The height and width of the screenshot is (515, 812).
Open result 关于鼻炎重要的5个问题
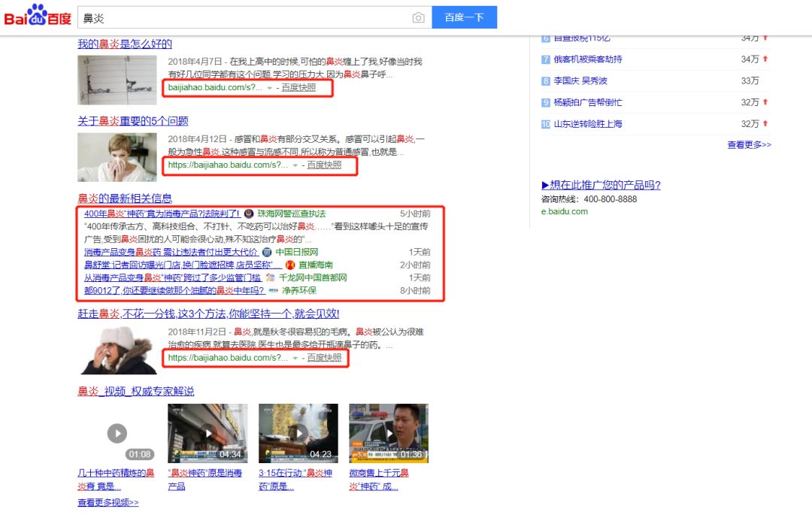pos(133,121)
